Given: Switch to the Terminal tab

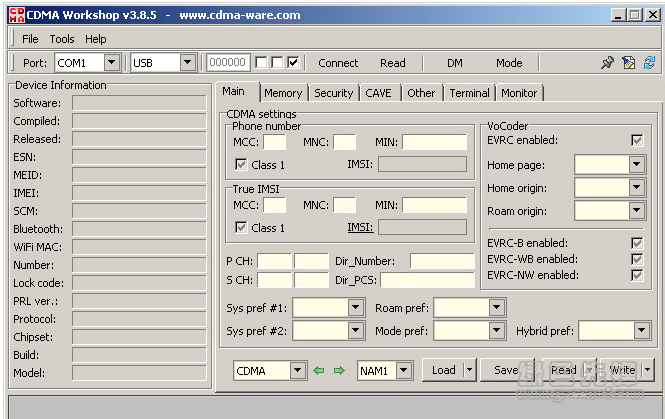Looking at the screenshot, I should [x=469, y=93].
